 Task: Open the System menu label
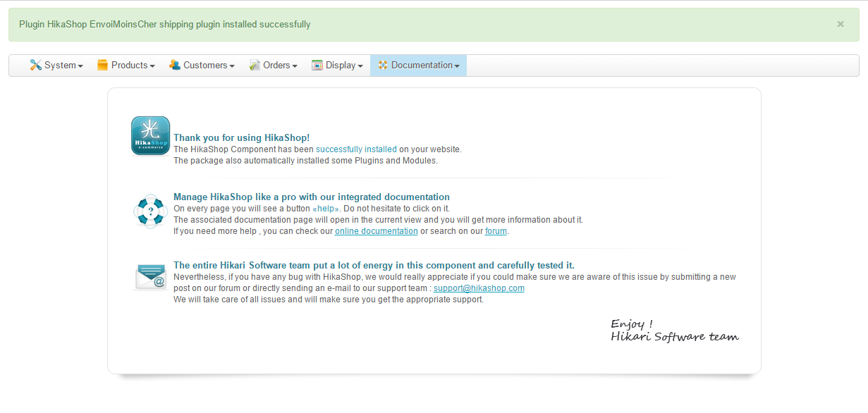60,65
